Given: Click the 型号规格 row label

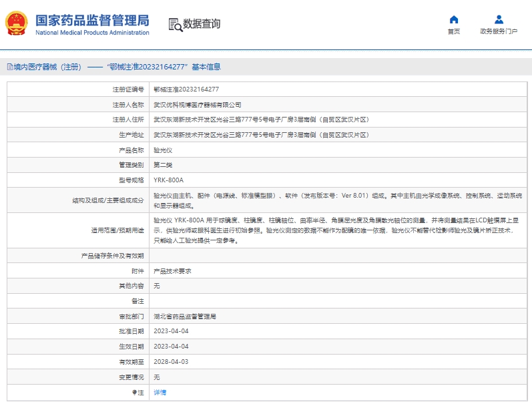Looking at the screenshot, I should point(131,180).
